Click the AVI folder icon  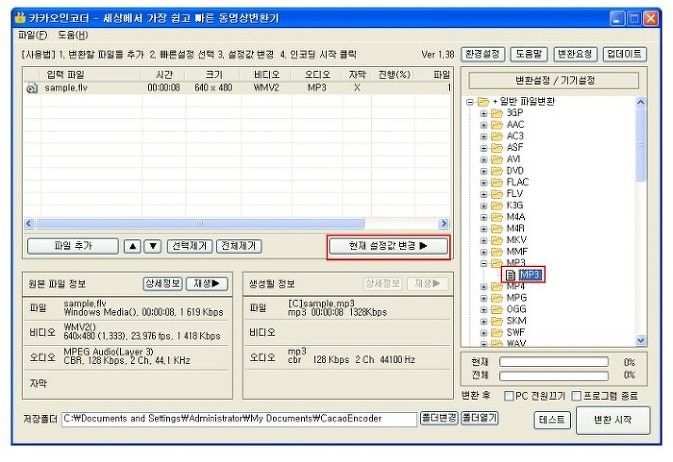pyautogui.click(x=497, y=159)
